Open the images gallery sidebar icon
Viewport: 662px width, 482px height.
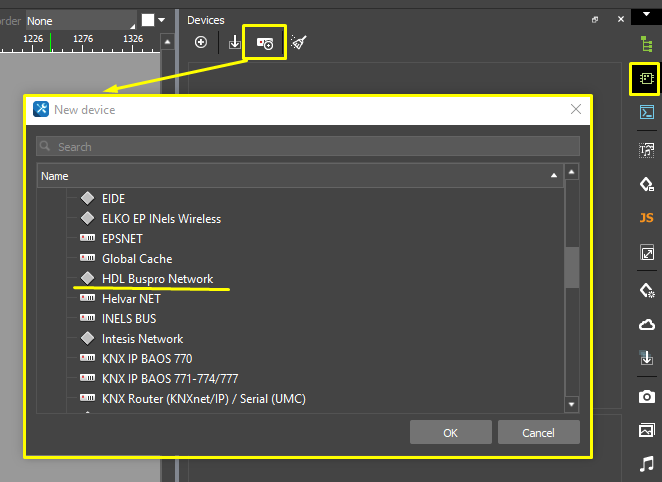coord(646,430)
